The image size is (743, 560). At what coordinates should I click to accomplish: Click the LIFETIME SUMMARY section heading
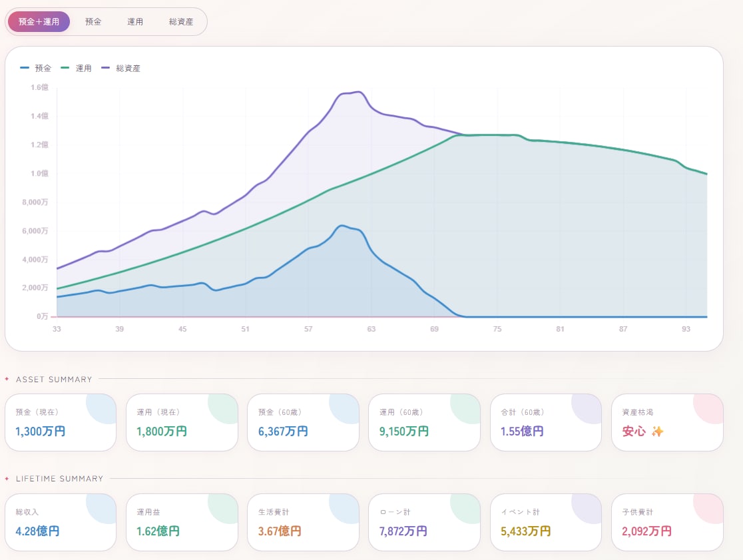pos(60,479)
